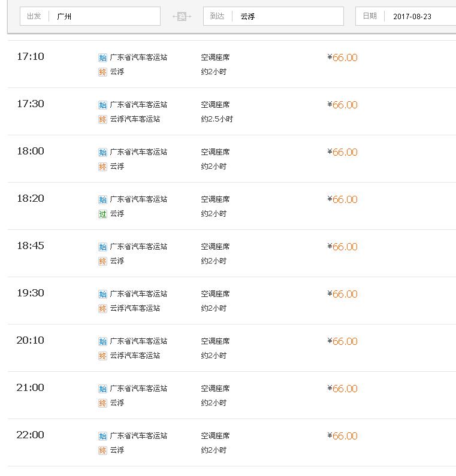Click the ¥66.00 price on the 18:00 row

(x=342, y=152)
